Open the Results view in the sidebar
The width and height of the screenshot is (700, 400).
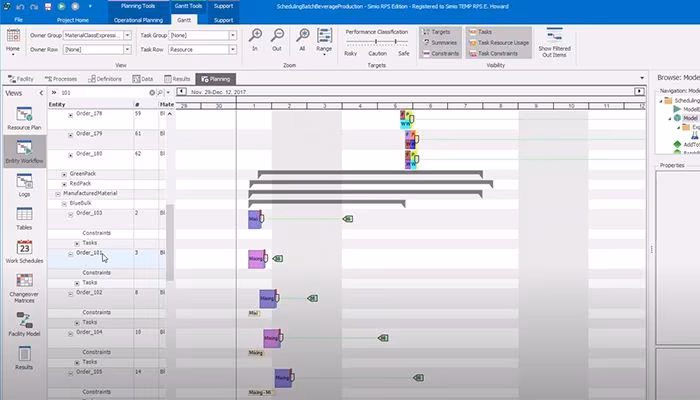[x=24, y=358]
